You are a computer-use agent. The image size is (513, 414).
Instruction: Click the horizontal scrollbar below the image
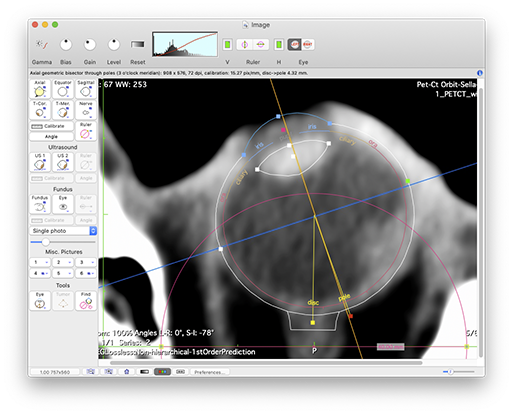266,363
